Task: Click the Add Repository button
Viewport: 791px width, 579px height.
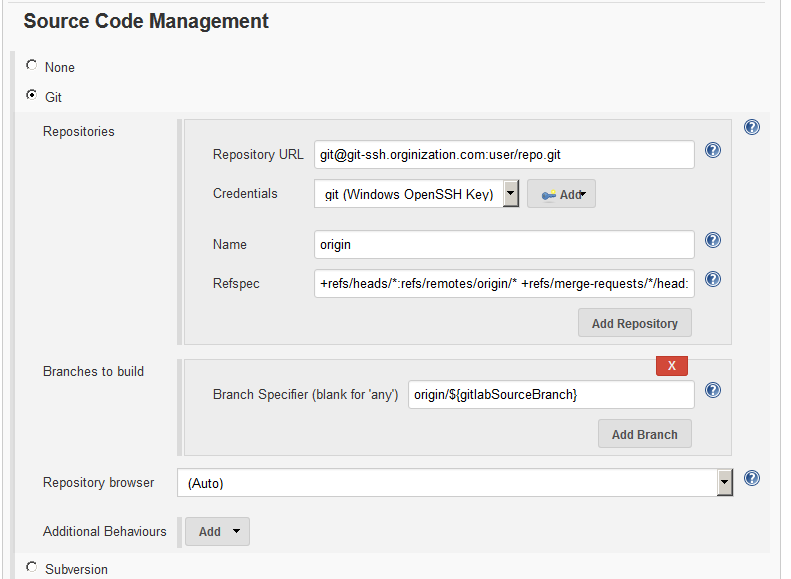Action: pyautogui.click(x=635, y=323)
